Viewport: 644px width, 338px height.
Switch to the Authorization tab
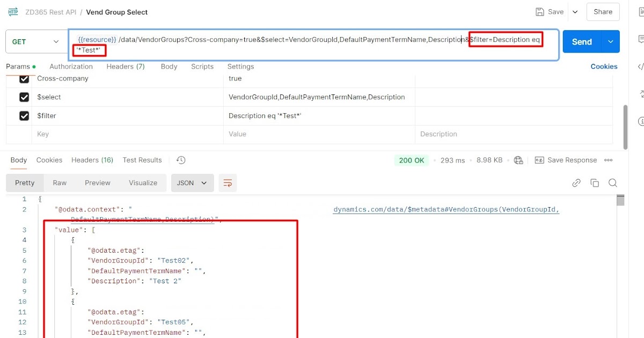pos(71,67)
